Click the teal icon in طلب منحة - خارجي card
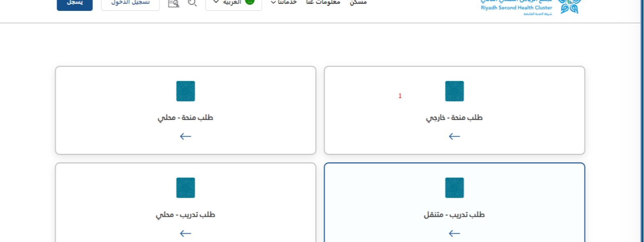The image size is (644, 242). [x=454, y=91]
